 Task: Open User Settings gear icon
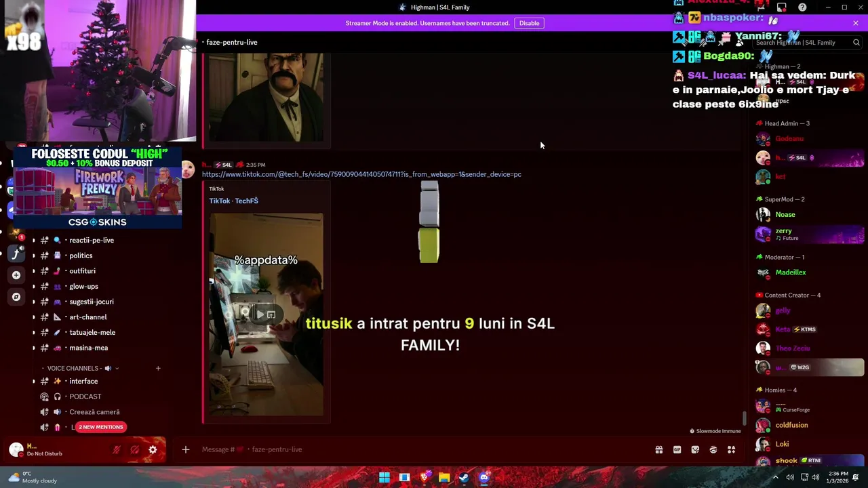[153, 449]
